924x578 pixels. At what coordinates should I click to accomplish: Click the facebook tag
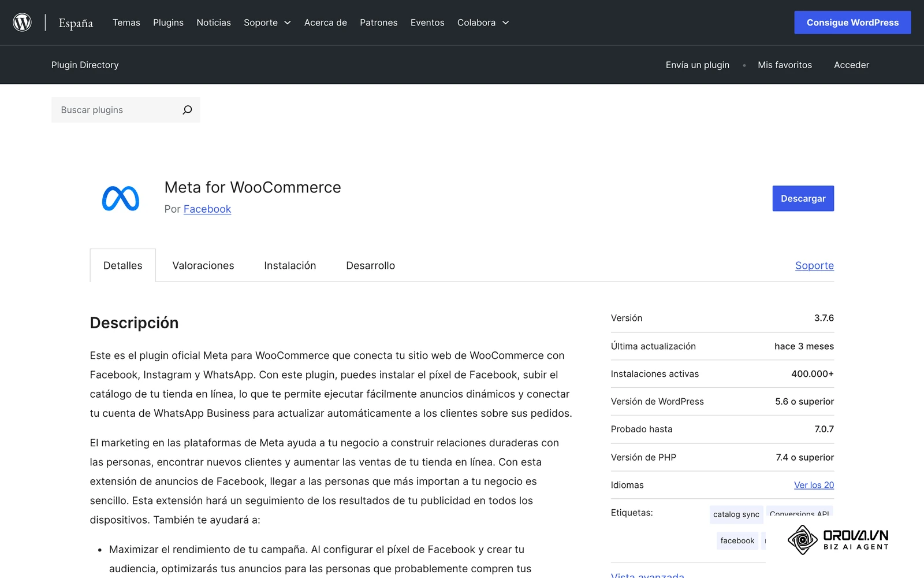[737, 540]
